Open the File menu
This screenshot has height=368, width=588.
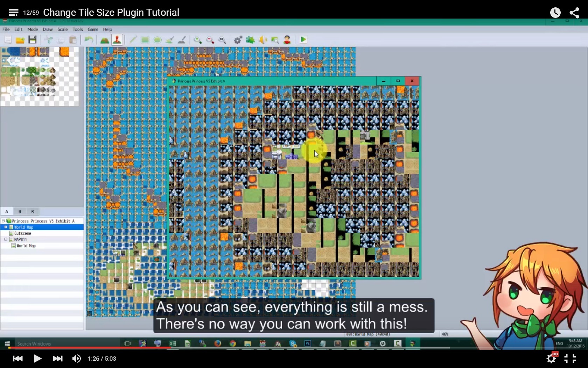tap(6, 29)
